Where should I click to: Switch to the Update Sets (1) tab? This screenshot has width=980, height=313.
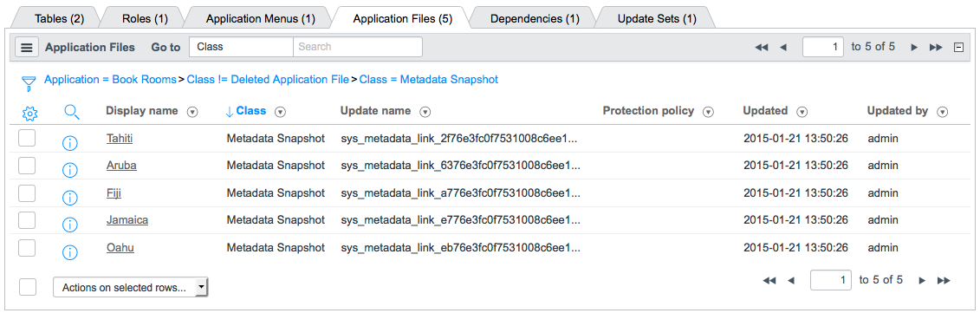click(657, 19)
